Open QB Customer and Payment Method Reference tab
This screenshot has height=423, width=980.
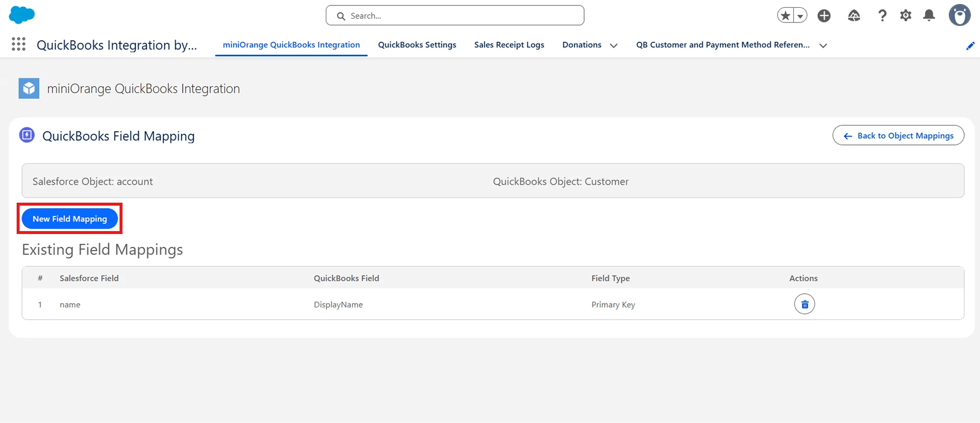click(x=723, y=45)
